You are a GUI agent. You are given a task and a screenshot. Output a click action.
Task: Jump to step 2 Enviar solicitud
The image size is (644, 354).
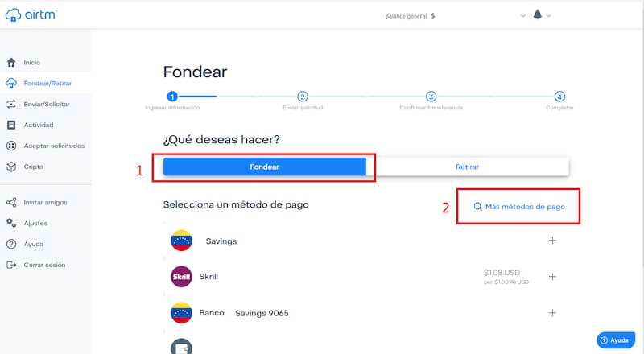(x=303, y=97)
